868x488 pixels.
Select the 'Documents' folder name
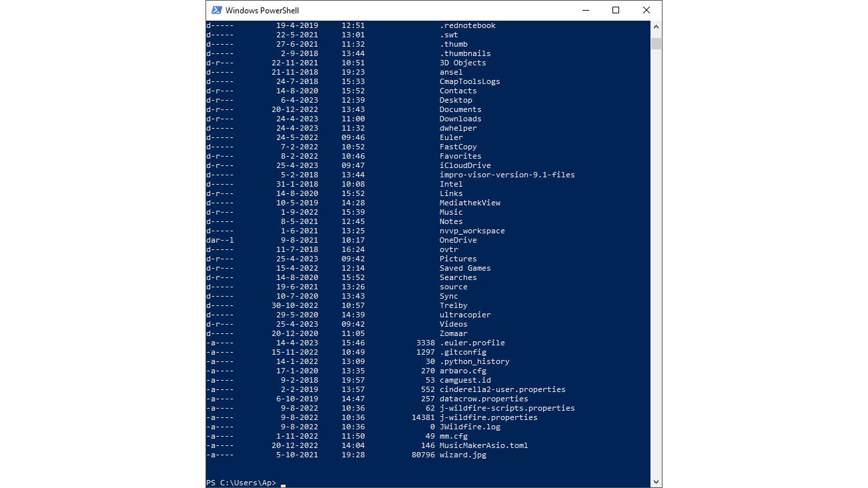click(460, 109)
